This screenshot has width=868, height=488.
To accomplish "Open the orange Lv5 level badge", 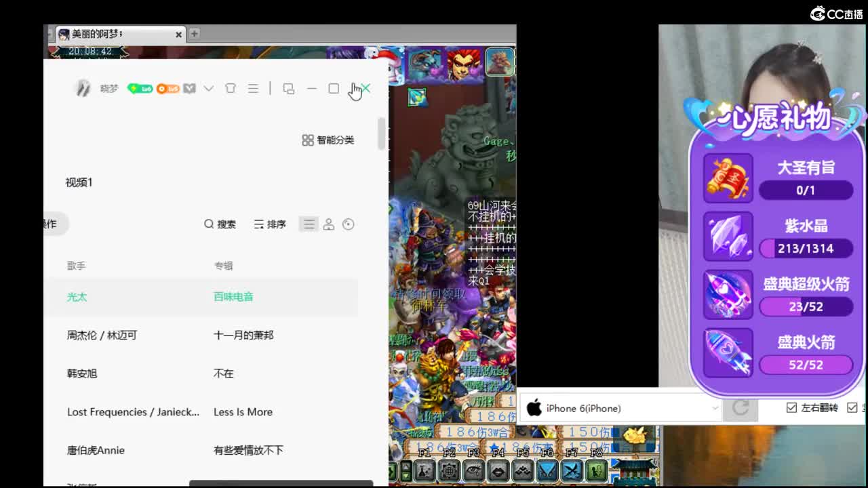I will click(x=168, y=89).
